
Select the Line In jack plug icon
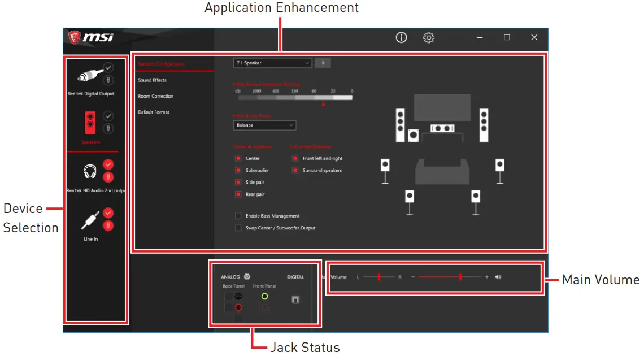(x=90, y=220)
